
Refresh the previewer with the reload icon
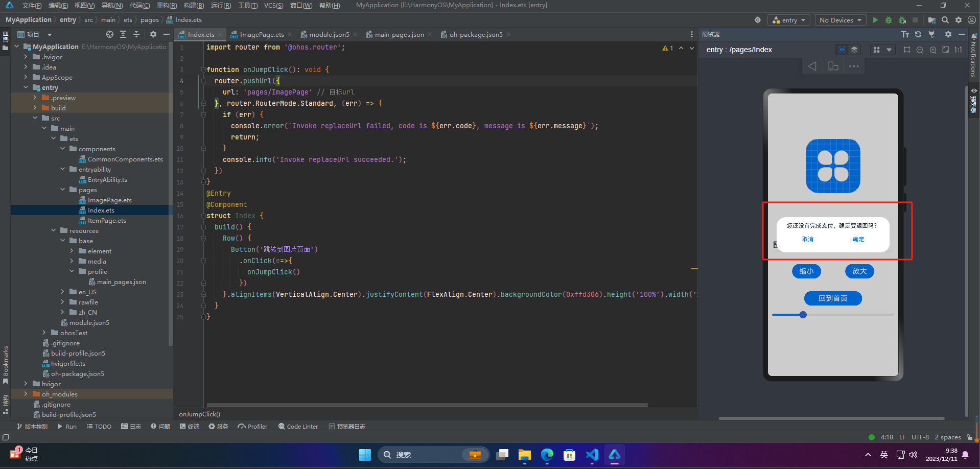[x=918, y=34]
